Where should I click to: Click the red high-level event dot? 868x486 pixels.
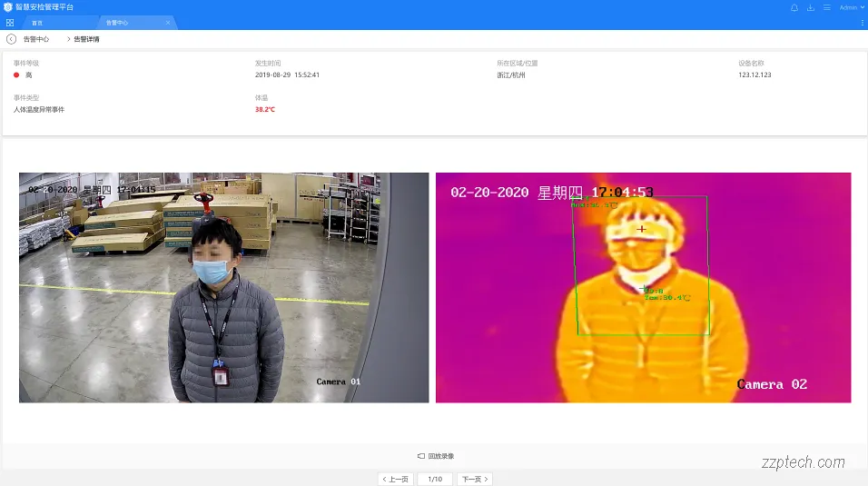pos(16,74)
